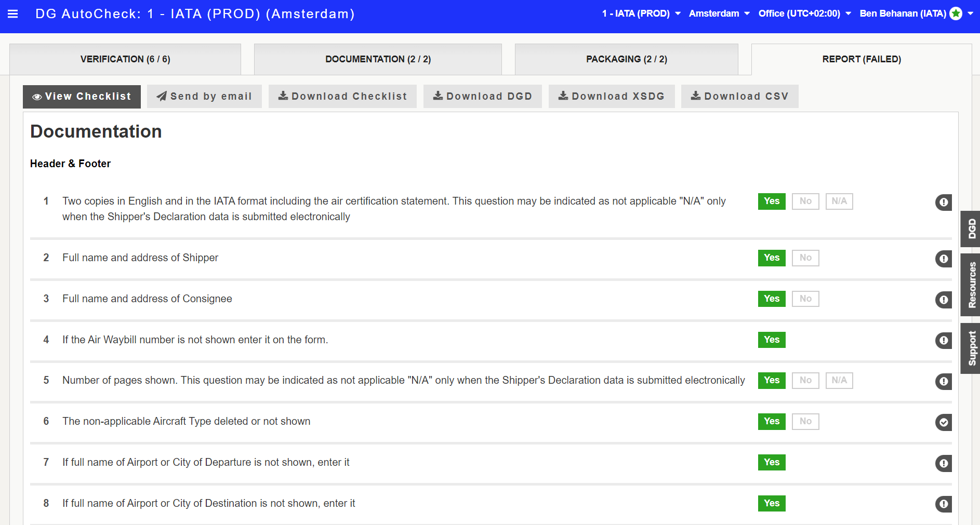The height and width of the screenshot is (525, 980).
Task: Click the Airport of Destination question text
Action: [x=209, y=503]
